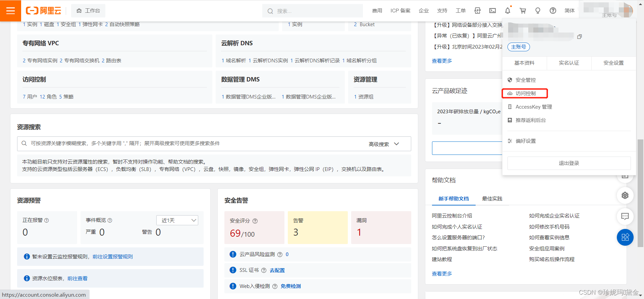Click help icon beside 事件概览
The width and height of the screenshot is (644, 299).
coord(110,220)
